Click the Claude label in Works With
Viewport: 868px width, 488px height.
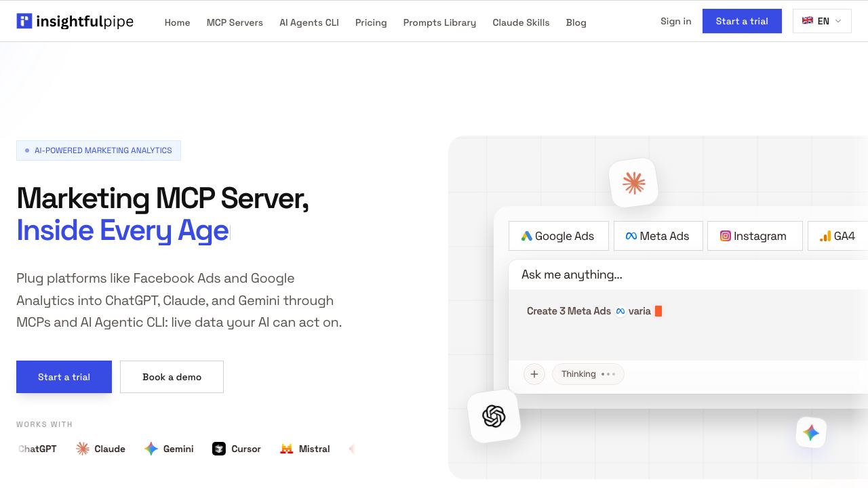(x=110, y=449)
